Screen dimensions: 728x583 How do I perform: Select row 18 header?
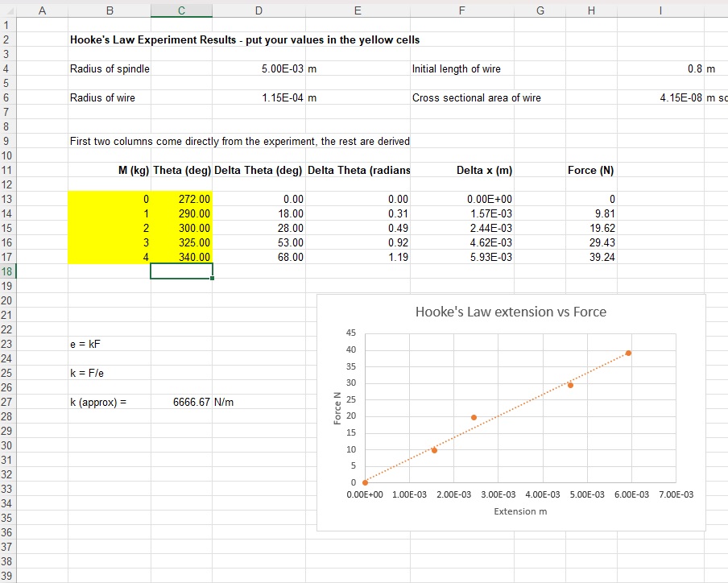click(7, 271)
